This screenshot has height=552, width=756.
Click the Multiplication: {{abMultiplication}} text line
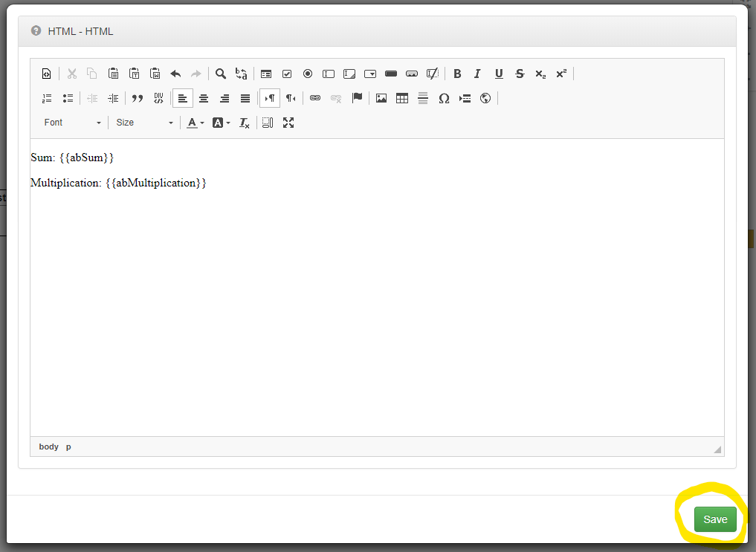(118, 183)
